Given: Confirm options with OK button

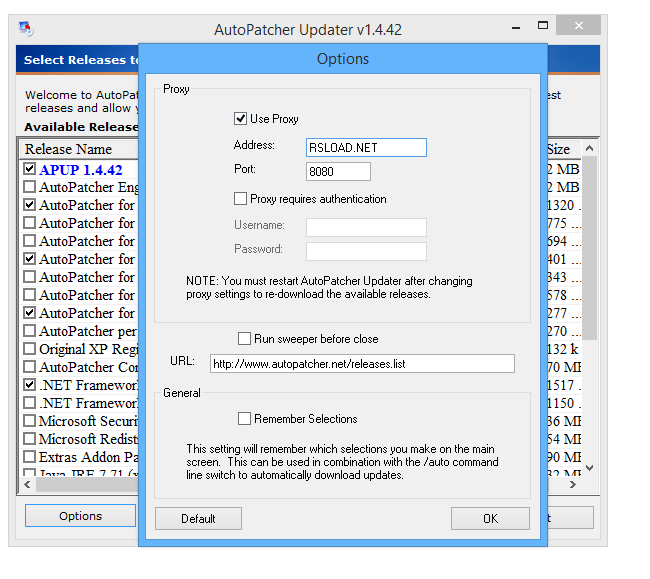Looking at the screenshot, I should coord(490,518).
